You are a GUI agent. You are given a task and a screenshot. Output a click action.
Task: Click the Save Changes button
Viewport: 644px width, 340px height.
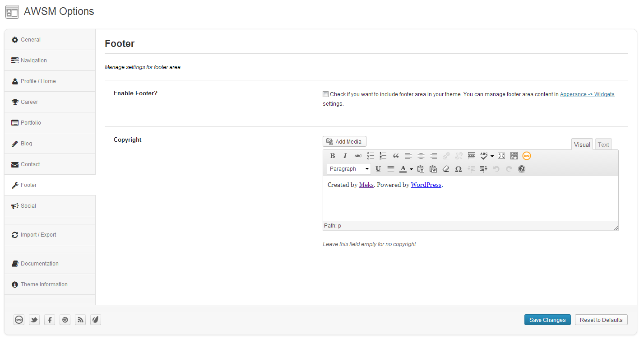[x=547, y=320]
